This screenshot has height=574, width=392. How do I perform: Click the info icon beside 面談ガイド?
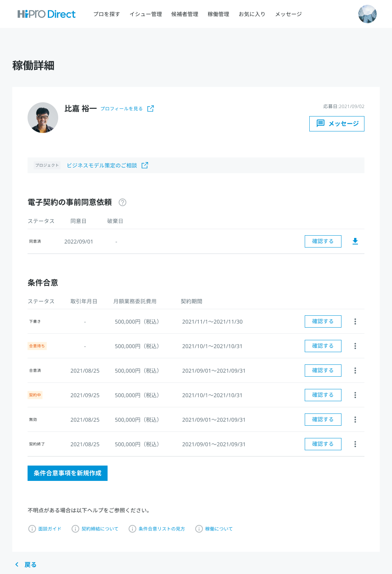(x=32, y=529)
